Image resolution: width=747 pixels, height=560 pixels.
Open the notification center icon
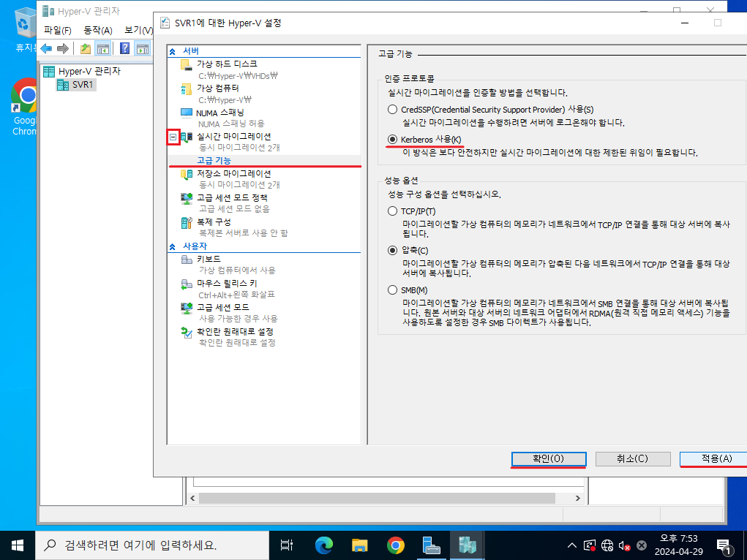pos(724,545)
